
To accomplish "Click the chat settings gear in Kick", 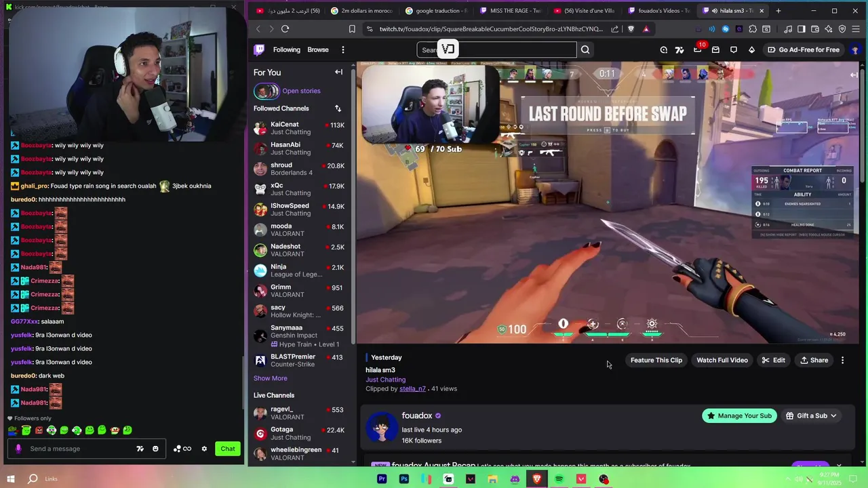I will (204, 449).
